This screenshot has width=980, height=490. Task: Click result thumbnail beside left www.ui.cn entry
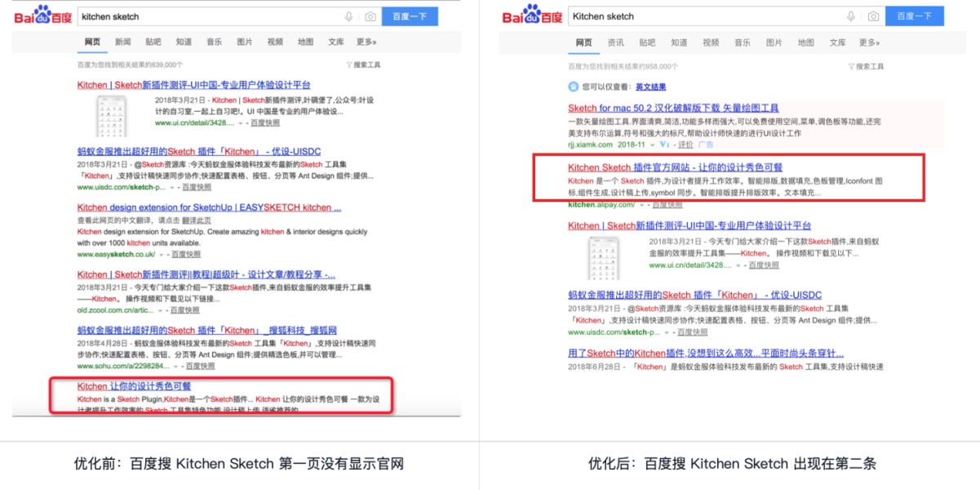(113, 115)
